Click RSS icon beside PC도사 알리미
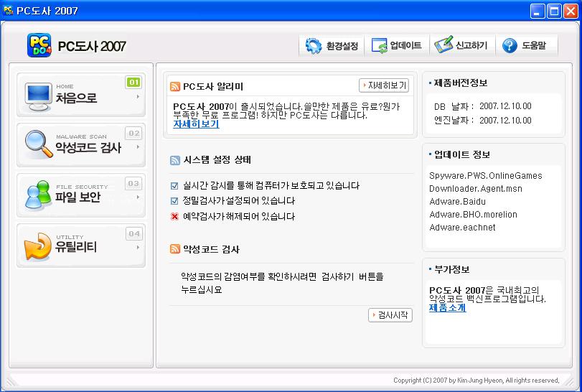582x392 pixels. tap(175, 86)
